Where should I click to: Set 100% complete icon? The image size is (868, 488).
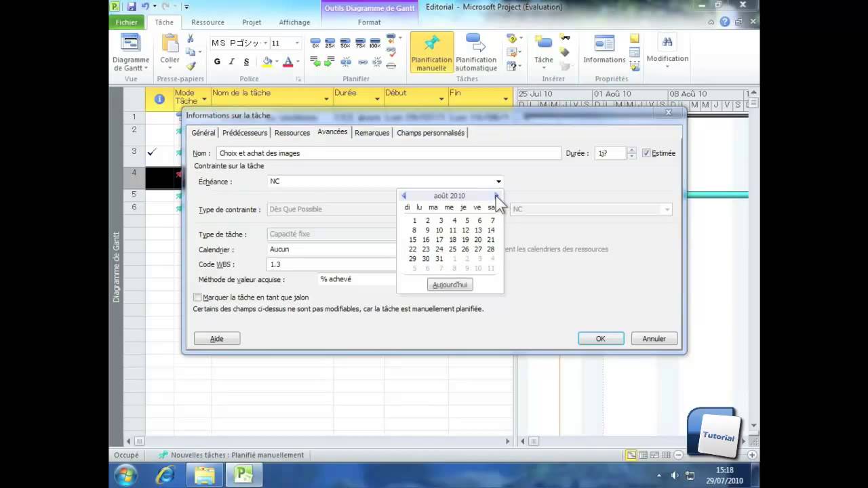click(375, 43)
